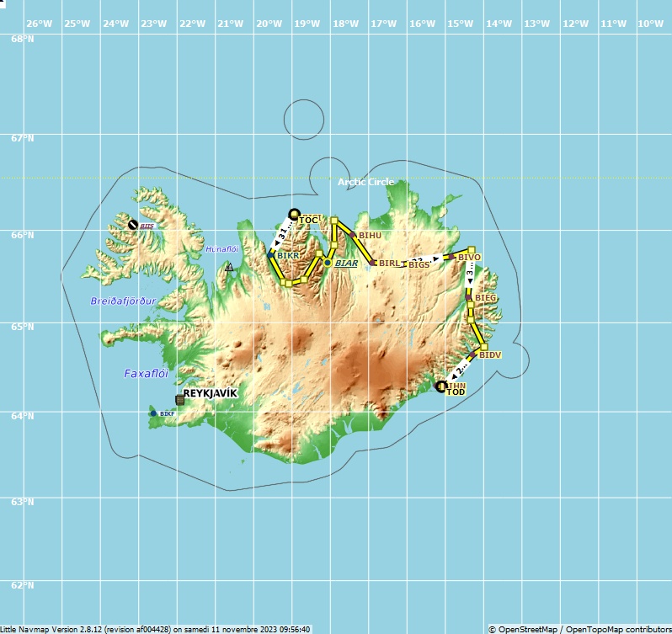Screen dimensions: 672x634
Task: Click the TOD label
Action: point(456,392)
